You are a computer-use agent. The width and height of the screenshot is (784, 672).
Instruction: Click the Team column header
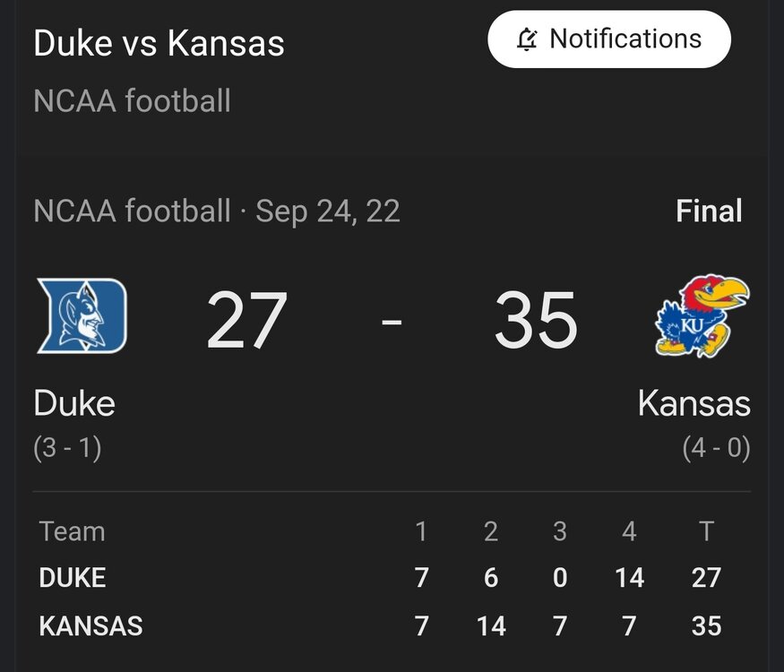pos(73,531)
